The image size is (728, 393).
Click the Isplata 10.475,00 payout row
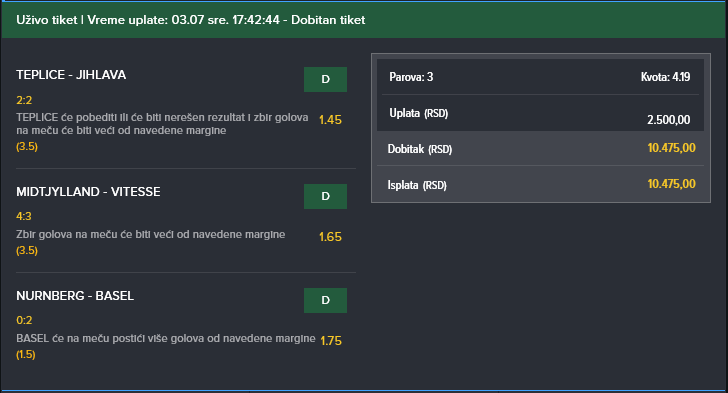[x=540, y=184]
